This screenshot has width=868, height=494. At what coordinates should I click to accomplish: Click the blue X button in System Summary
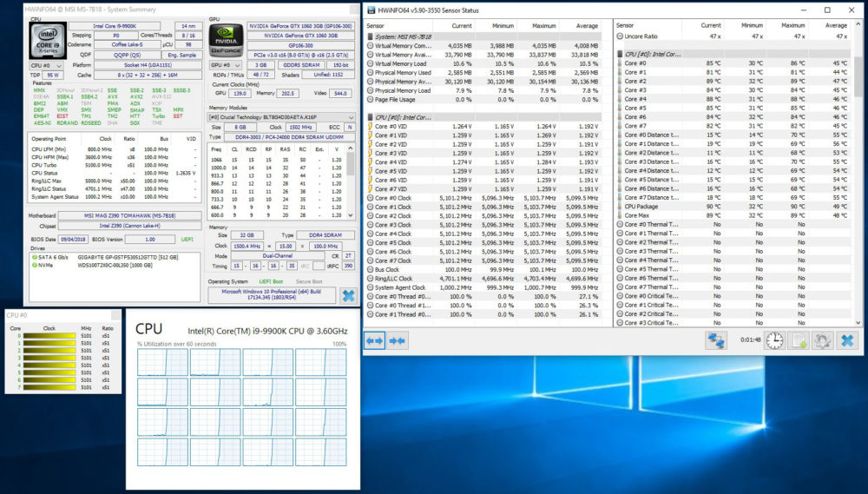tap(348, 295)
